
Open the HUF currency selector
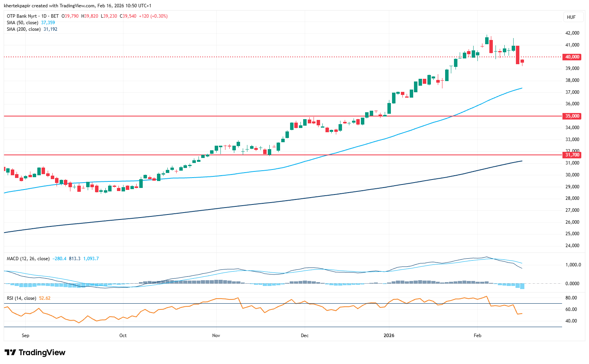click(571, 17)
